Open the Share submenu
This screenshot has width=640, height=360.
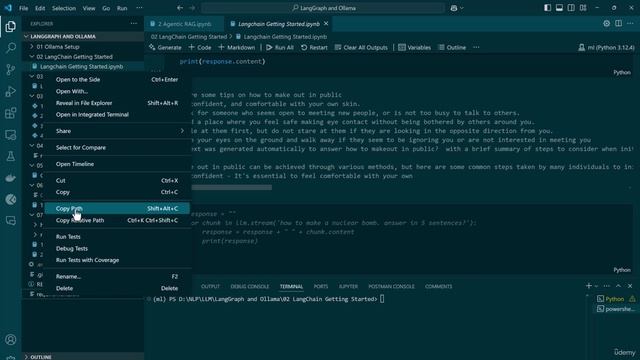pyautogui.click(x=117, y=131)
